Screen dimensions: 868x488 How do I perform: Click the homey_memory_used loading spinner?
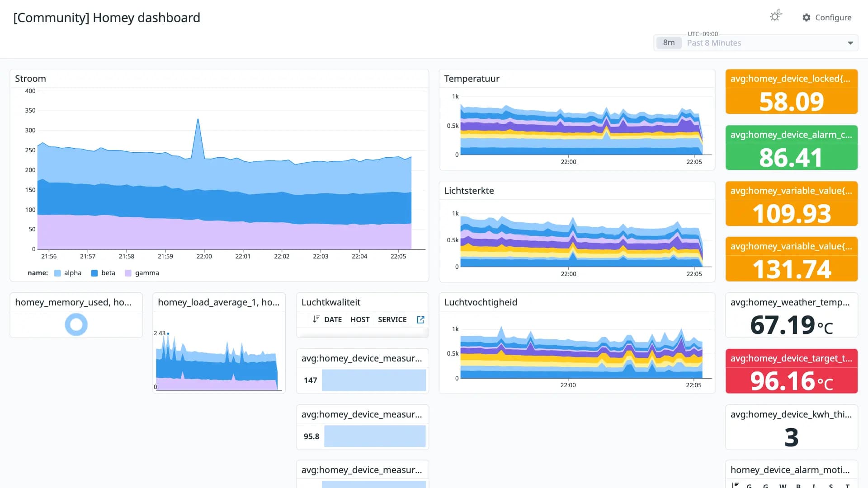76,324
